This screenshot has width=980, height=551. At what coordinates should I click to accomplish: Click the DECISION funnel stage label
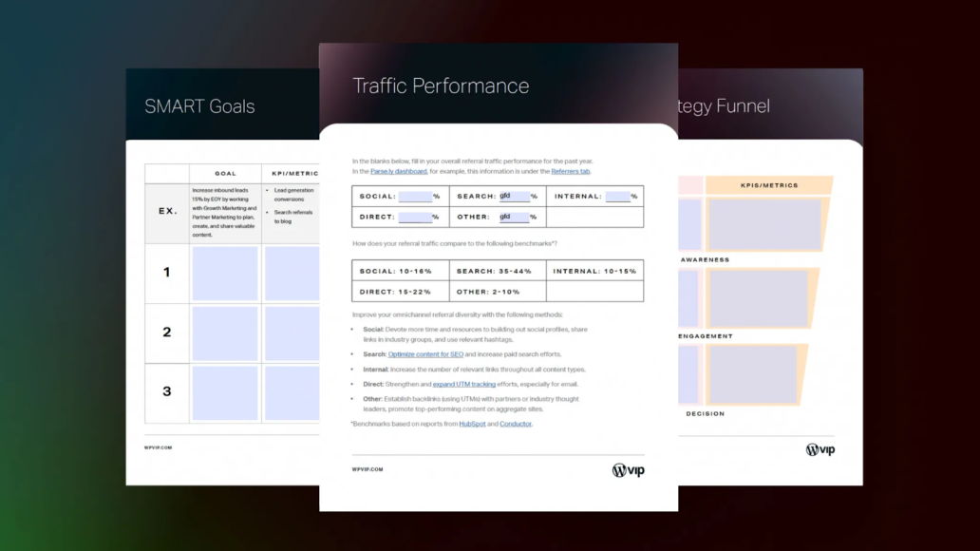coord(706,413)
